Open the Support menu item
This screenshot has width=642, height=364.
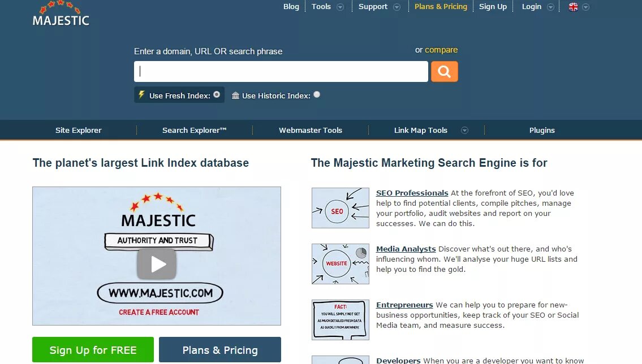(373, 7)
